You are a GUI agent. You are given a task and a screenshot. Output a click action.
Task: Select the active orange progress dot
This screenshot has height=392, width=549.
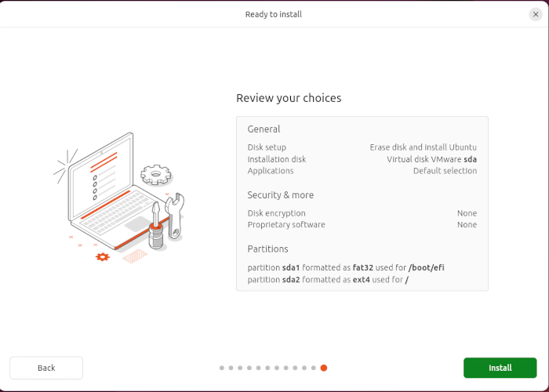point(324,368)
